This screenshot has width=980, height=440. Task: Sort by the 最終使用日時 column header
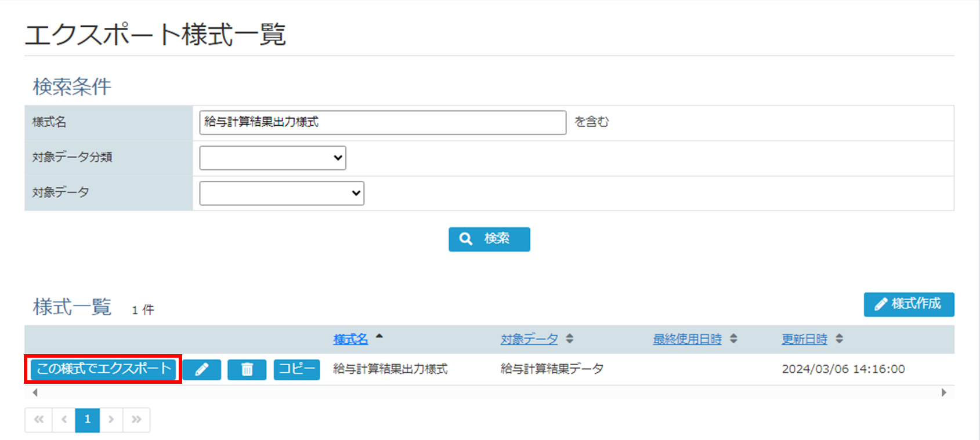pyautogui.click(x=687, y=339)
